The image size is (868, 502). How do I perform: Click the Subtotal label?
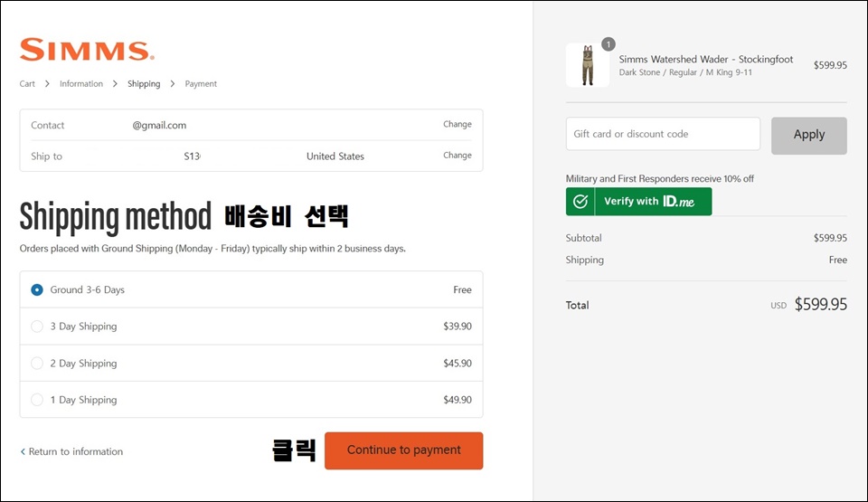[583, 238]
